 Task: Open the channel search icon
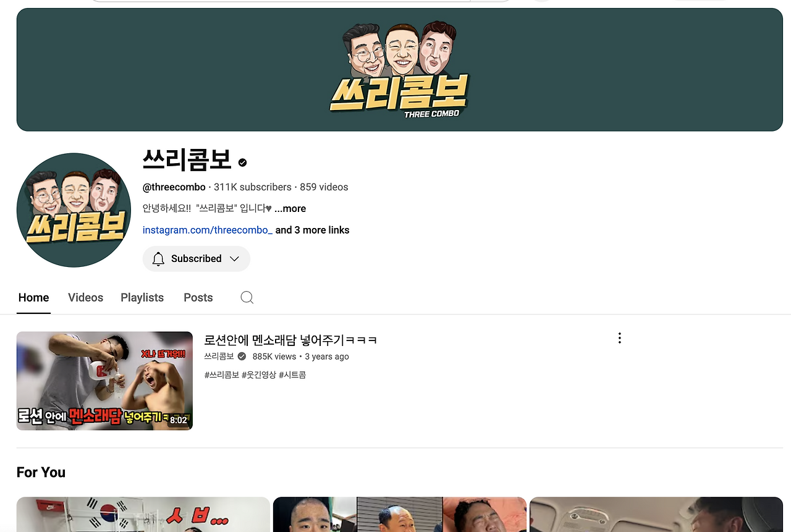247,297
